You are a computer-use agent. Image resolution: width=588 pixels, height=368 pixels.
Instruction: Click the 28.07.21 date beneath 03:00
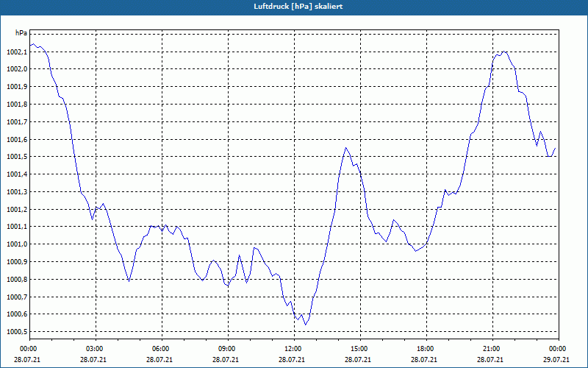pos(94,360)
